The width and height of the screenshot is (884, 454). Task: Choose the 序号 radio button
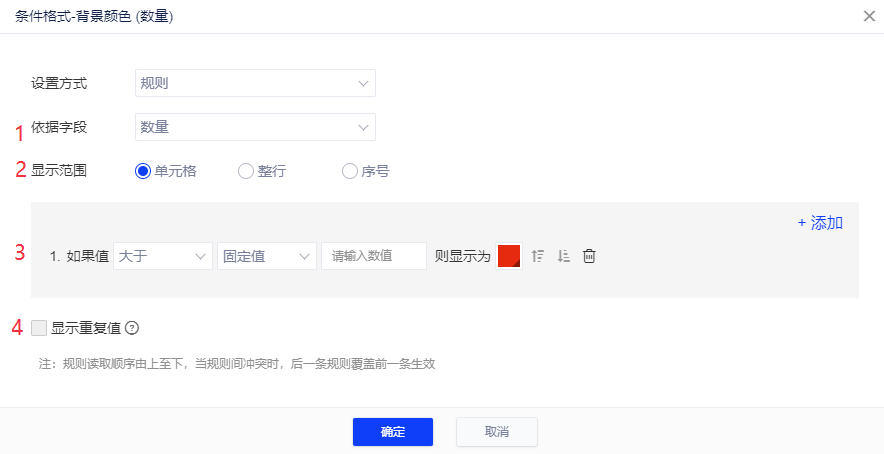(x=350, y=171)
